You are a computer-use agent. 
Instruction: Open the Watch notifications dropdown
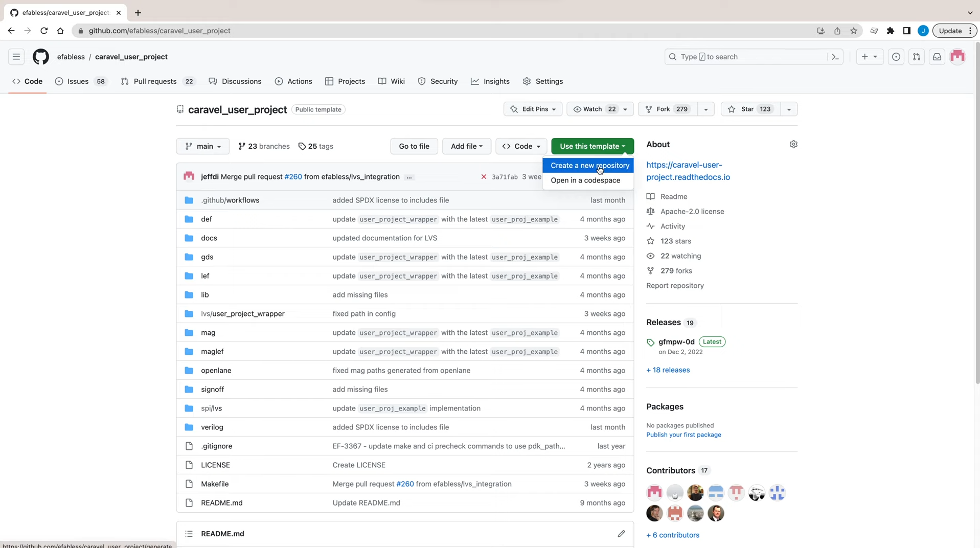click(600, 109)
